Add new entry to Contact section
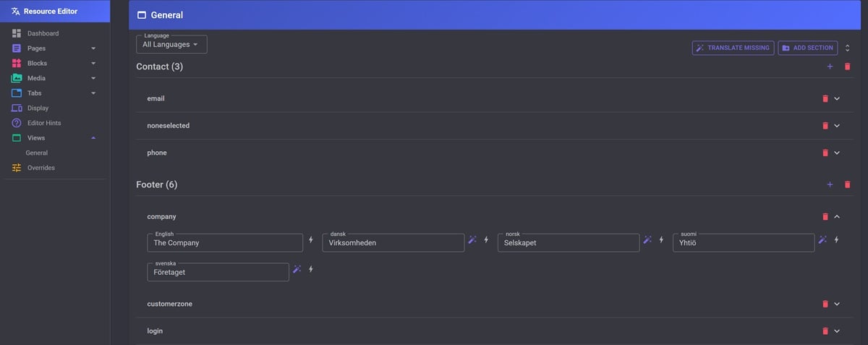The image size is (868, 345). [830, 67]
